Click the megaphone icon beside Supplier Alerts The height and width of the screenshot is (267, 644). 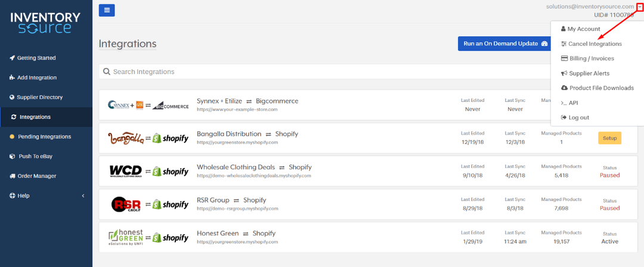click(564, 73)
